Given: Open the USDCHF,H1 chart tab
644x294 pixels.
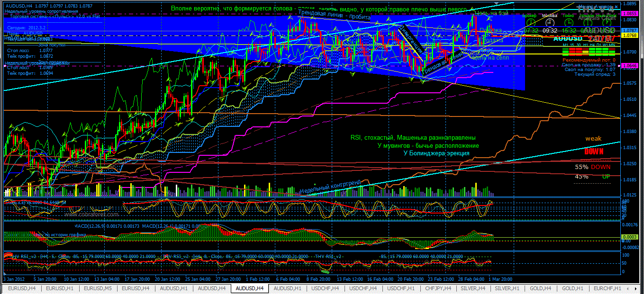Looking at the screenshot, I should (x=401, y=288).
